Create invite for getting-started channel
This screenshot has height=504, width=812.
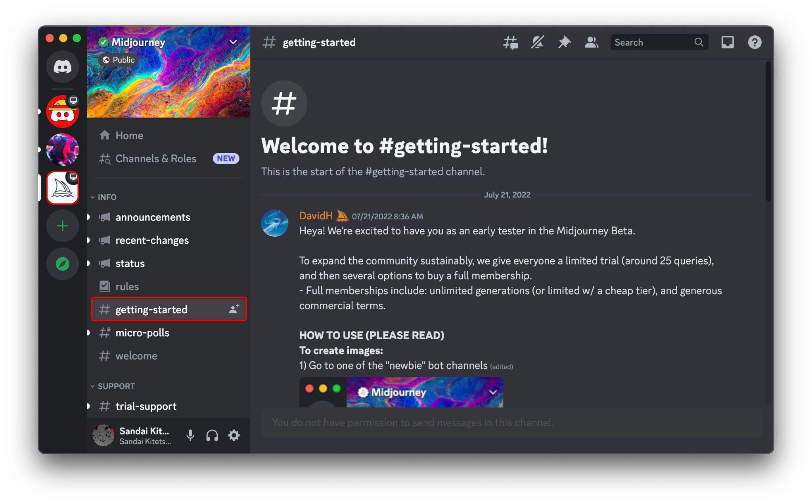click(234, 309)
